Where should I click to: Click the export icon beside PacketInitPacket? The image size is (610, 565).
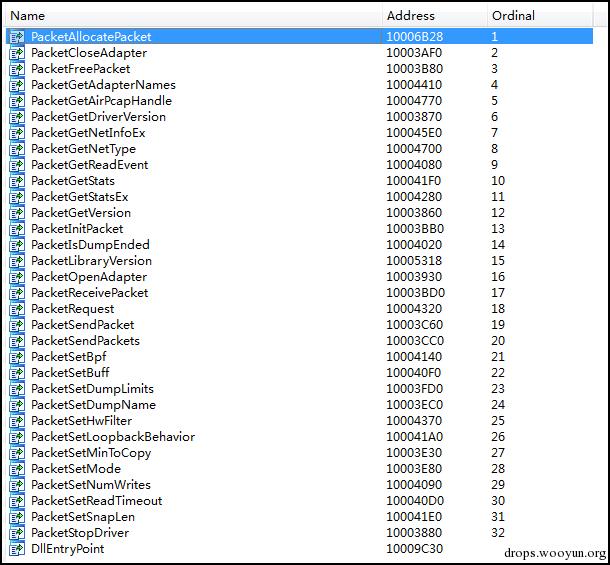click(x=17, y=229)
